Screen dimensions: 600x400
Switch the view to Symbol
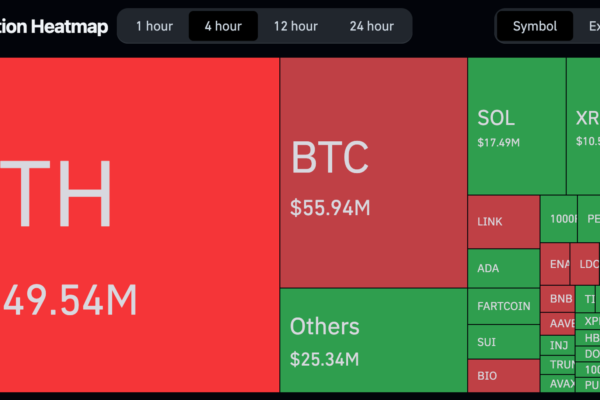coord(535,26)
